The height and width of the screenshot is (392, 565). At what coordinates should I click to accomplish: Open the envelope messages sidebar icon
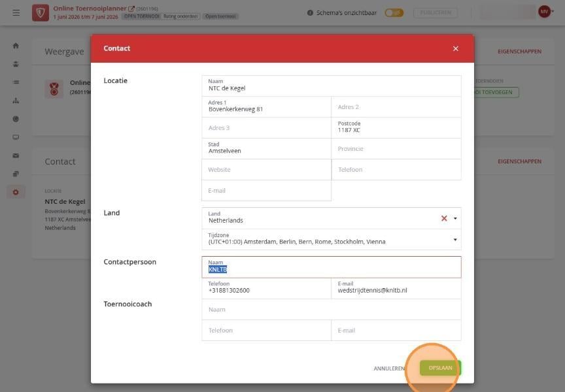pos(16,155)
